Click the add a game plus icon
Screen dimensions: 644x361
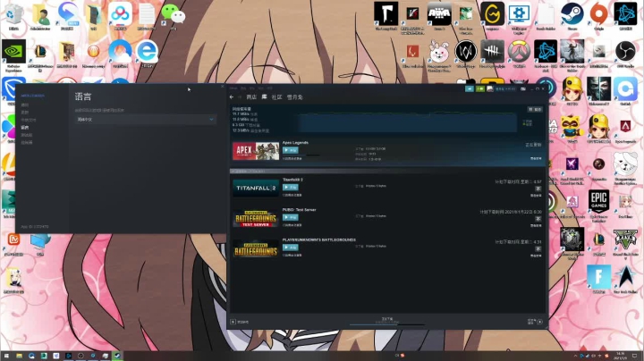(x=233, y=322)
